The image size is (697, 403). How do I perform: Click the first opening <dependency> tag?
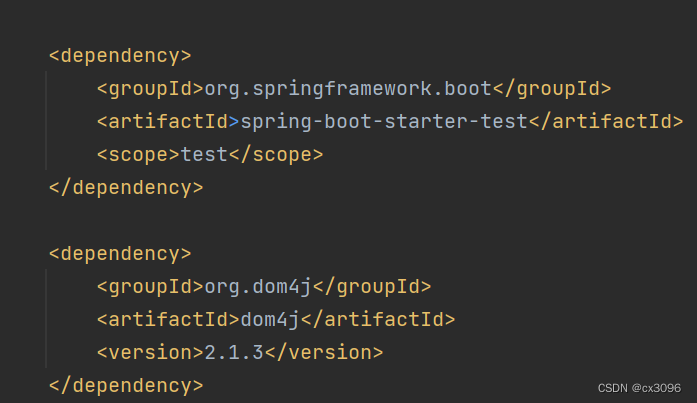(x=120, y=56)
